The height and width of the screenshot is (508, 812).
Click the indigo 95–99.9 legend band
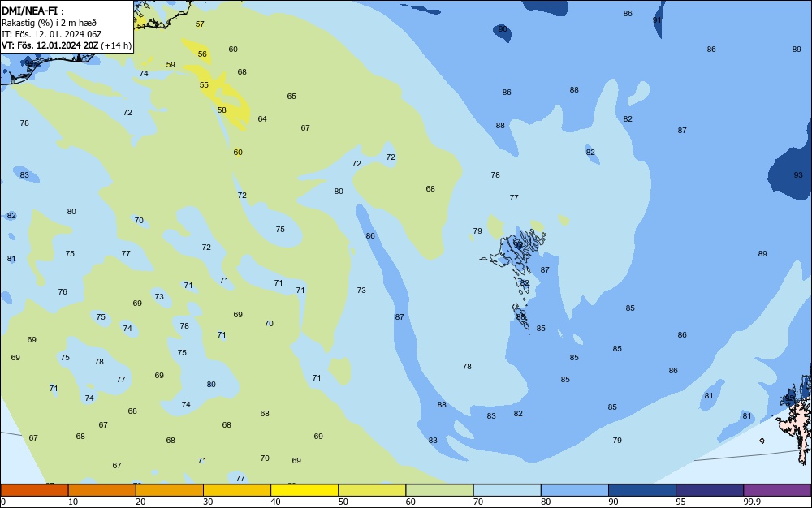pyautogui.click(x=710, y=490)
